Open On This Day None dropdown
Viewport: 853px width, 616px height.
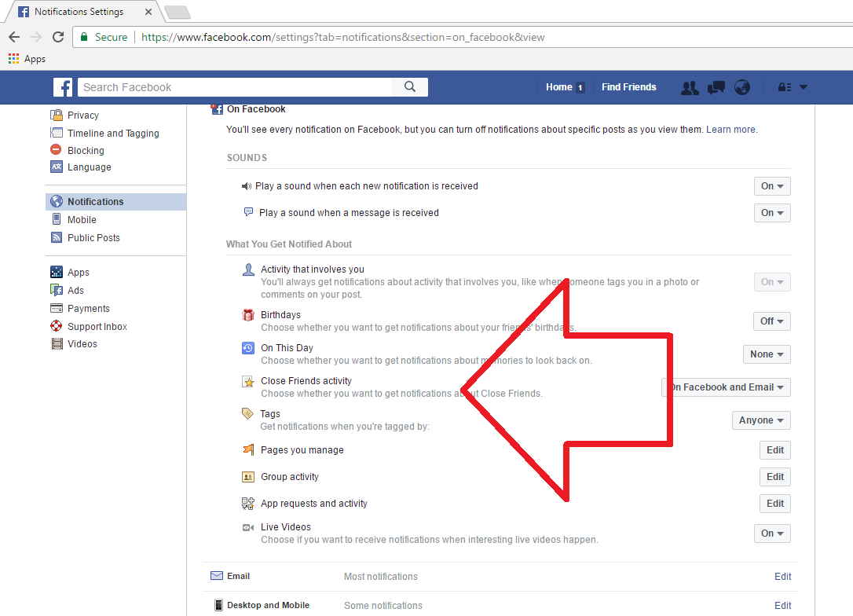(x=767, y=354)
